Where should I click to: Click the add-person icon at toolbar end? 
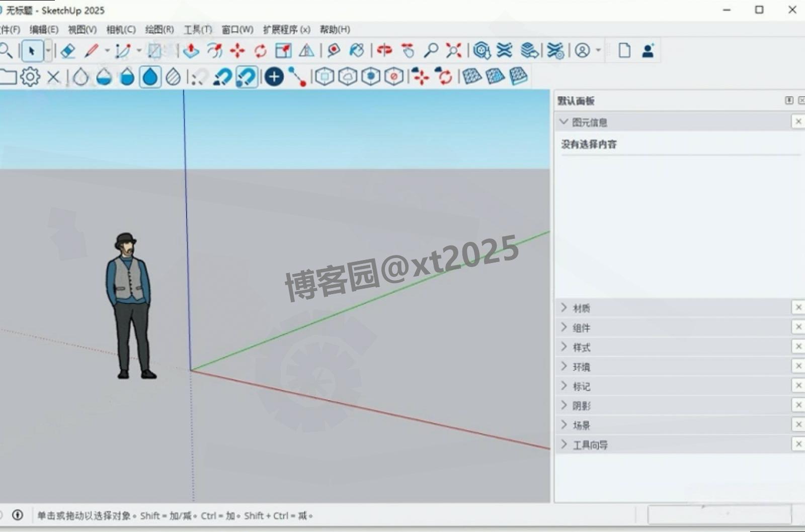pyautogui.click(x=648, y=50)
